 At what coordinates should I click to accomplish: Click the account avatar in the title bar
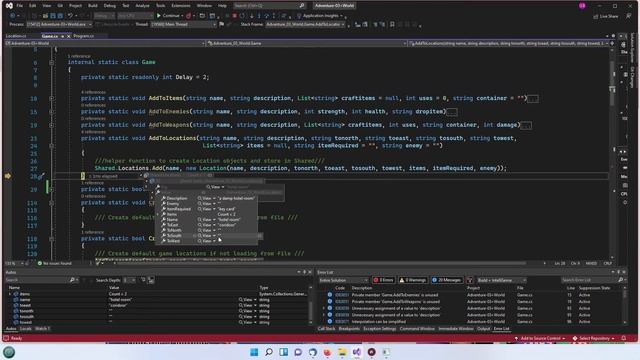point(582,6)
